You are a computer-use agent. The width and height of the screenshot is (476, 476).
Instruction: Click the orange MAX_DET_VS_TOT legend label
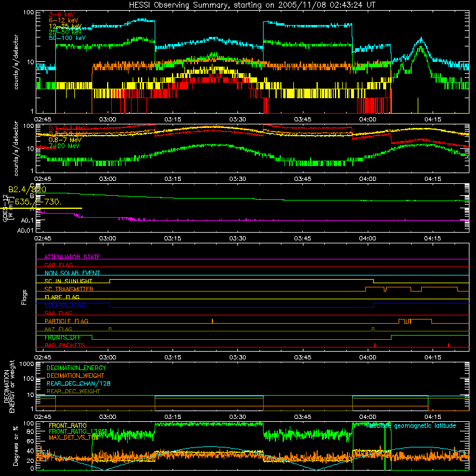pos(73,437)
